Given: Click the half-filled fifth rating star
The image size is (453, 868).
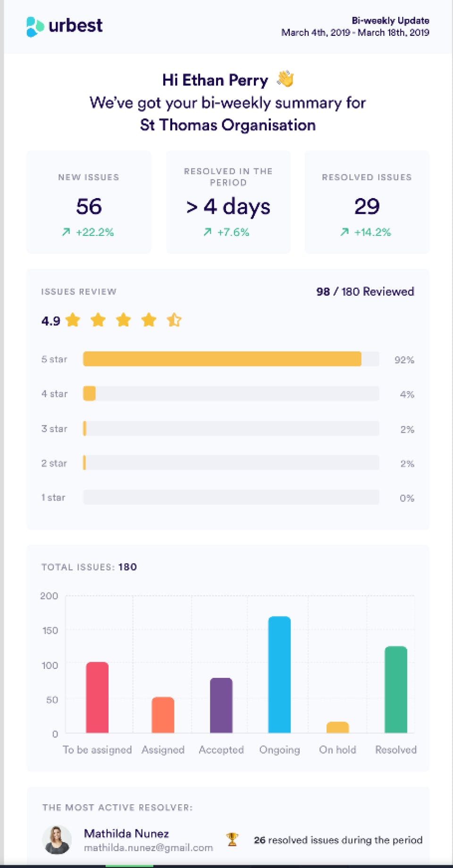Looking at the screenshot, I should point(174,320).
